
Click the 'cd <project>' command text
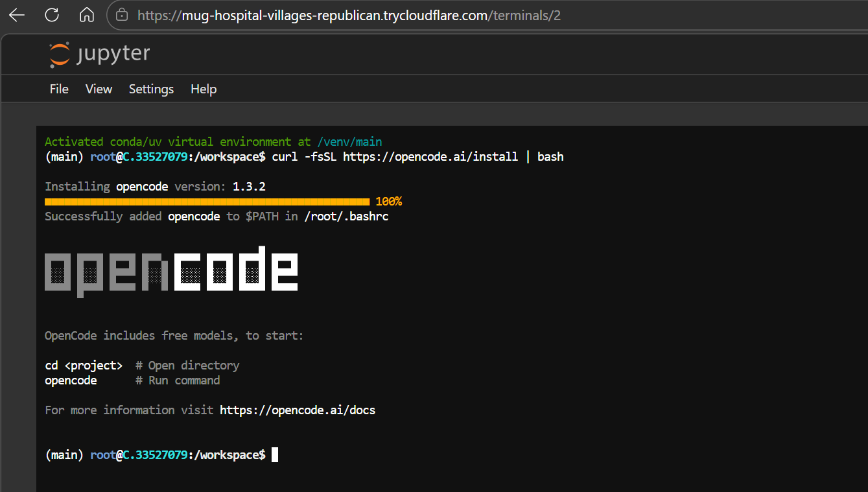point(84,366)
